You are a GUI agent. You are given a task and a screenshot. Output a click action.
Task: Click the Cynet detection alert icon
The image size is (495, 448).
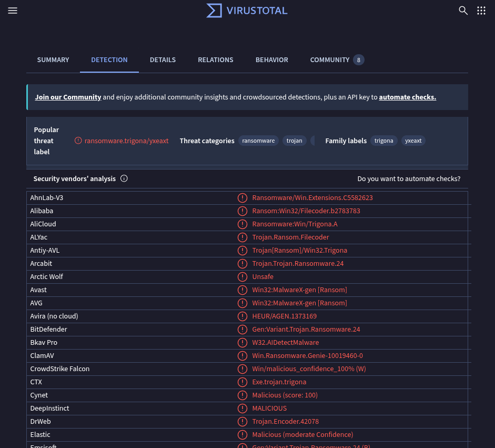click(243, 395)
